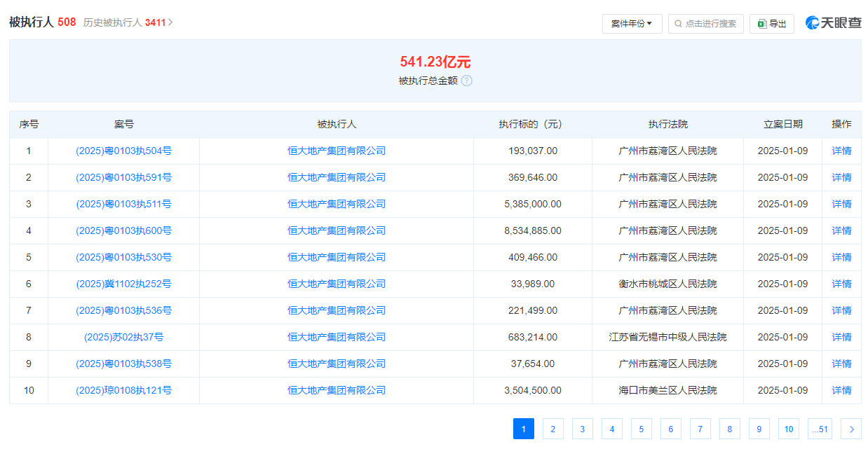Image resolution: width=868 pixels, height=449 pixels.
Task: Go to page 9
Action: tap(759, 429)
